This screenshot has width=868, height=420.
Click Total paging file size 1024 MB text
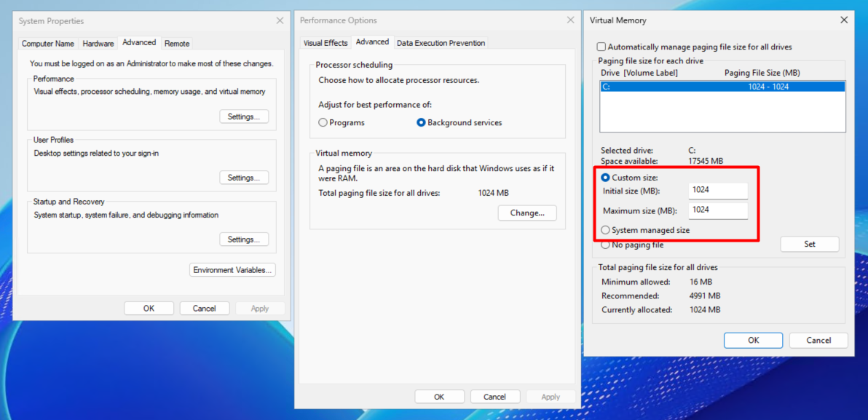(493, 193)
